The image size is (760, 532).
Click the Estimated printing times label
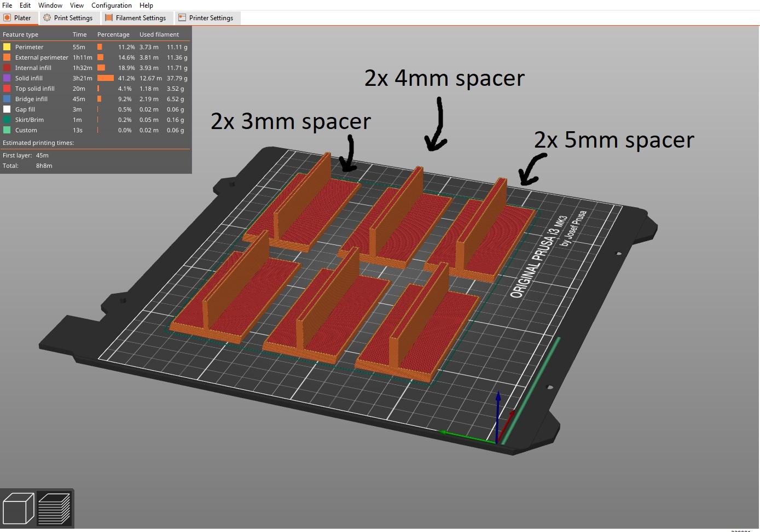click(x=38, y=143)
